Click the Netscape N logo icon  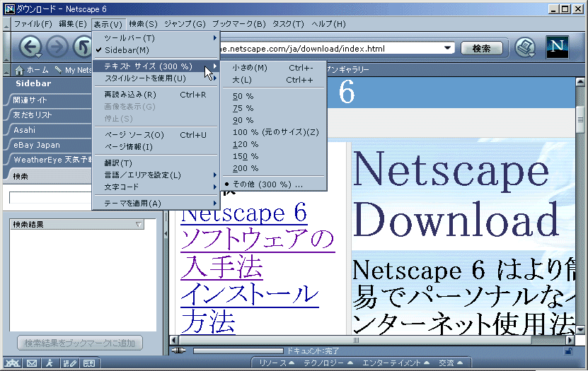[558, 47]
